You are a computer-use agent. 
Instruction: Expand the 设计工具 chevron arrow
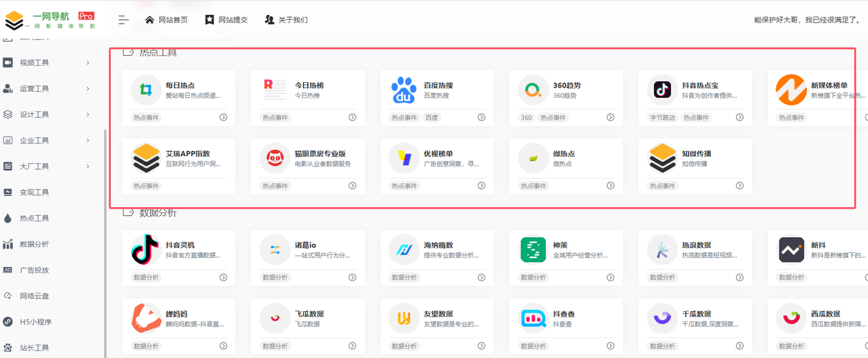(88, 114)
